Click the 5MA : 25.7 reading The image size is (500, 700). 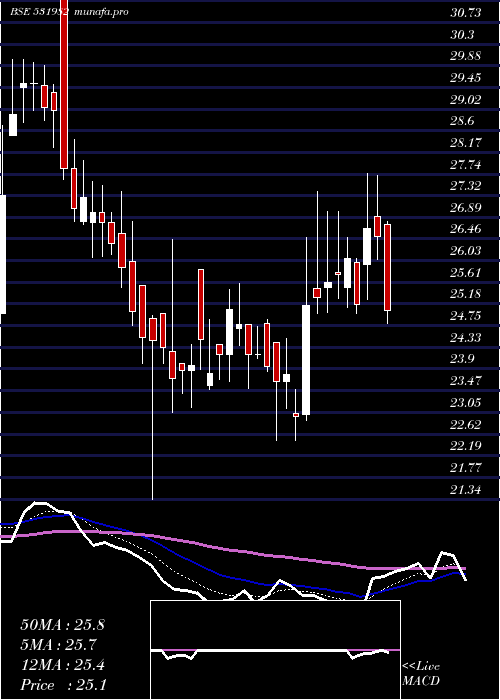pos(58,645)
